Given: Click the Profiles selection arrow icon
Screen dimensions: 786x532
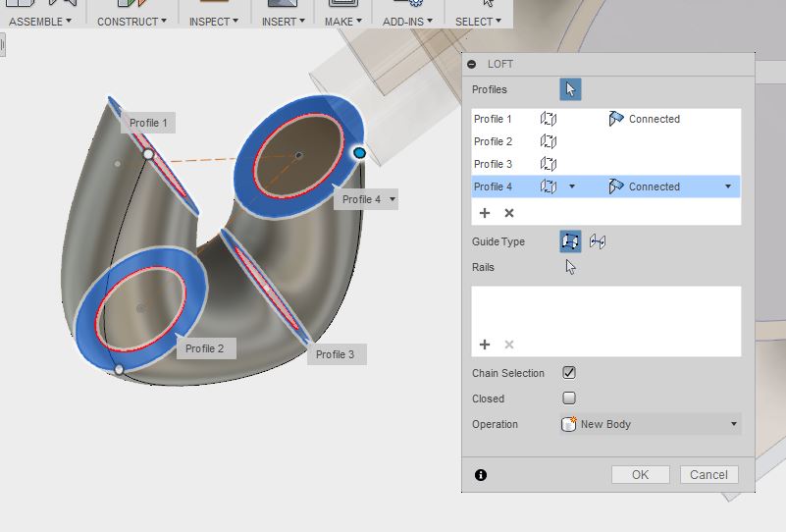Looking at the screenshot, I should [x=570, y=89].
